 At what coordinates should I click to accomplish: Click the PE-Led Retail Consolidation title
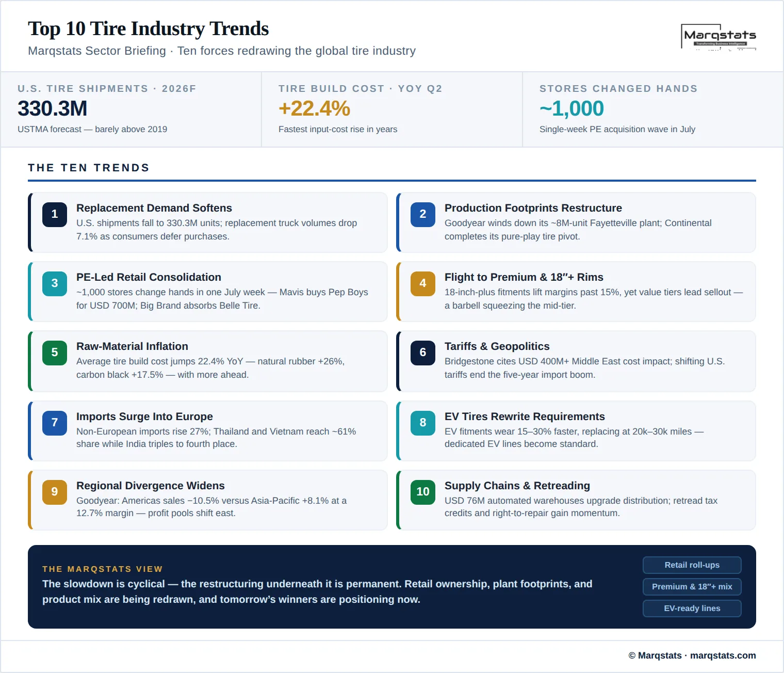(x=149, y=277)
